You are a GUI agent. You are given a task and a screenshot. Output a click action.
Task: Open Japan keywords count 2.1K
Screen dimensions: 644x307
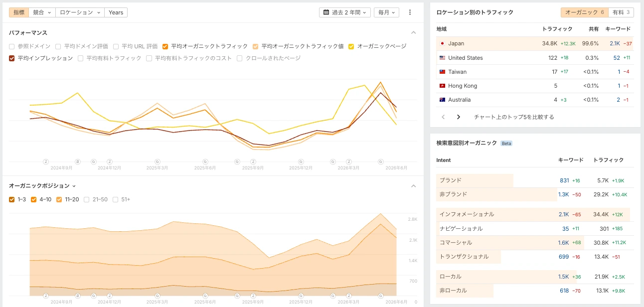[615, 44]
